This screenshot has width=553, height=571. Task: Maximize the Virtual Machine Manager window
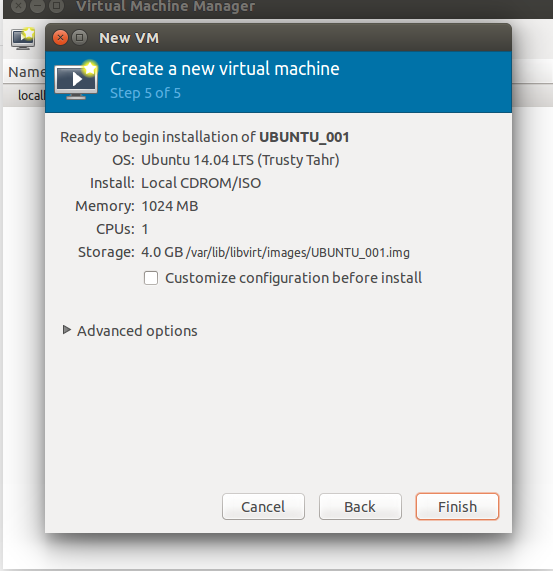click(56, 5)
